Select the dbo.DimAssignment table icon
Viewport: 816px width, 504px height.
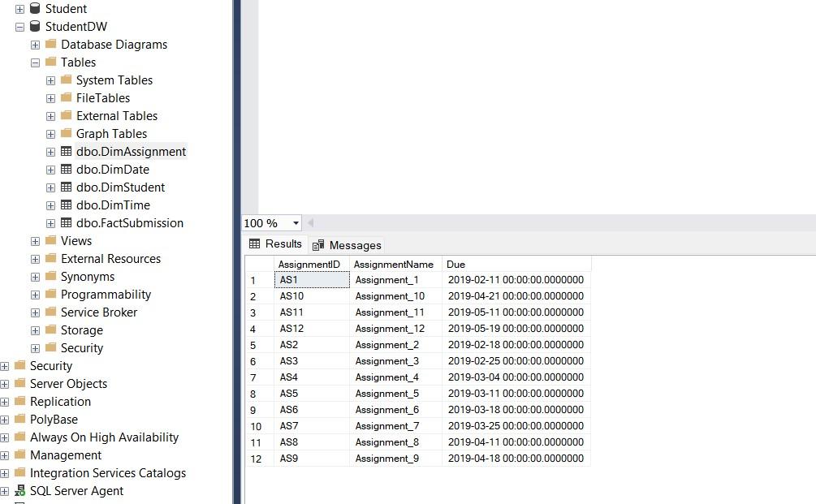click(67, 152)
